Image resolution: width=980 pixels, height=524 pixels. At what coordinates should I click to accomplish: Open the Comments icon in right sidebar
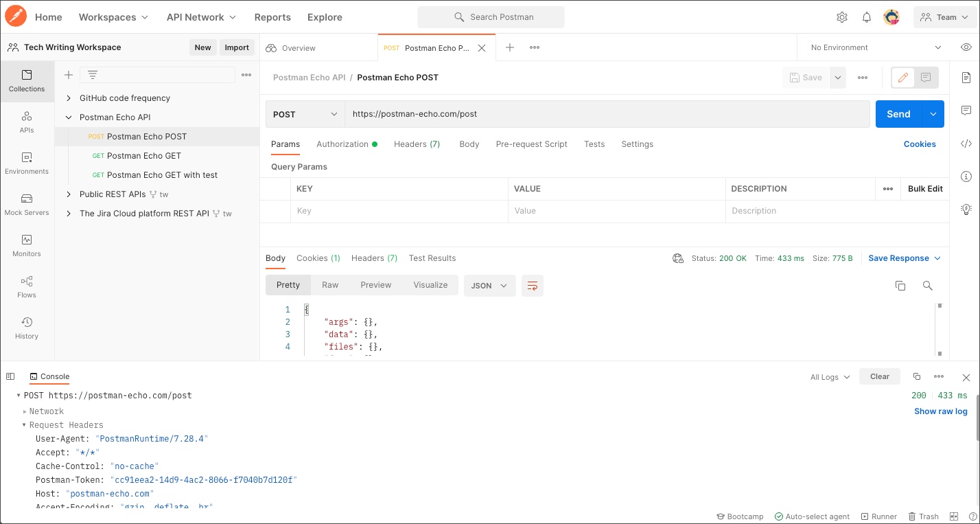coord(966,111)
